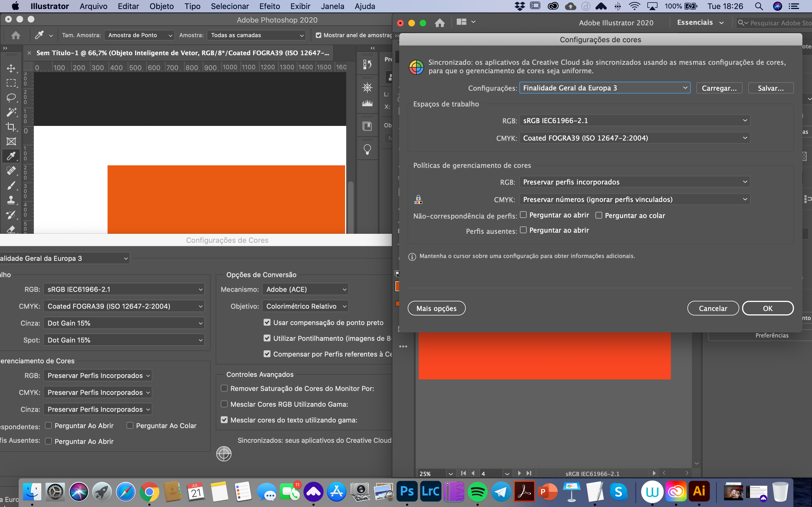
Task: Open the Janela menu
Action: [332, 6]
